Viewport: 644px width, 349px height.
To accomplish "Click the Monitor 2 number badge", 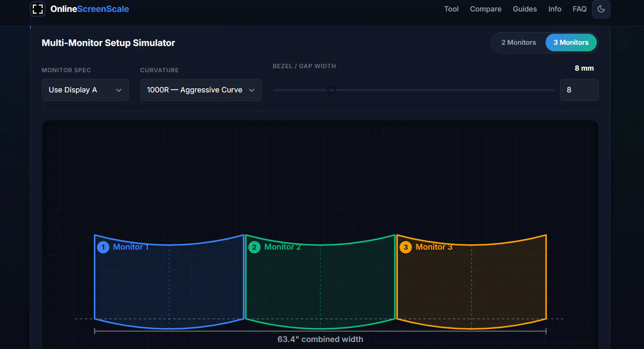I will 254,247.
